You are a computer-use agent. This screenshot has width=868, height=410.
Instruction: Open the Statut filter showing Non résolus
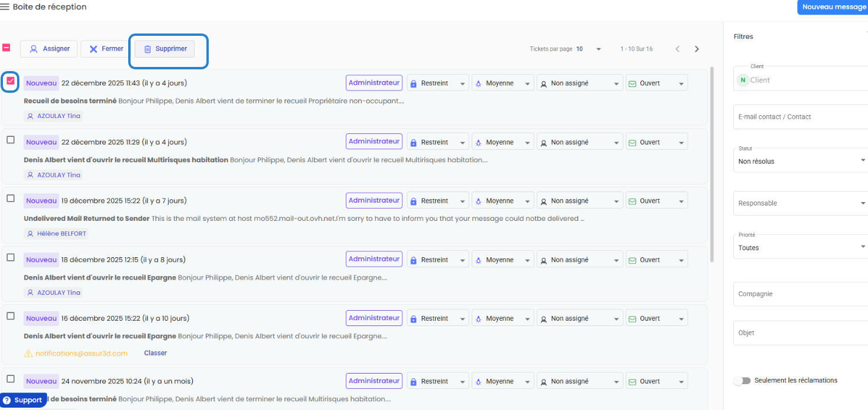tap(800, 160)
